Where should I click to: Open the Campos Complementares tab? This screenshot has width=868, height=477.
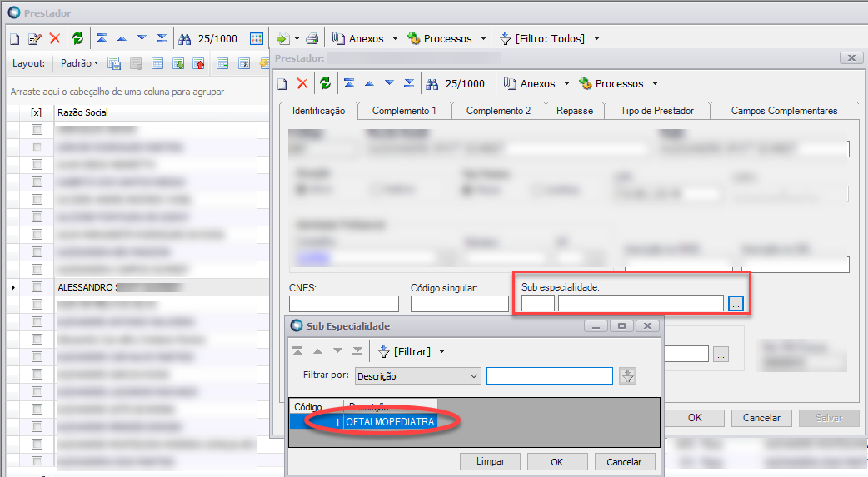click(784, 111)
